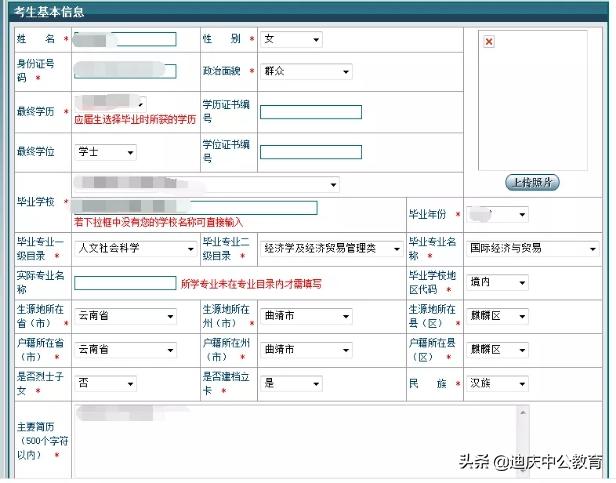616x483 pixels.
Task: Open the 性别 gender dropdown
Action: 291,39
